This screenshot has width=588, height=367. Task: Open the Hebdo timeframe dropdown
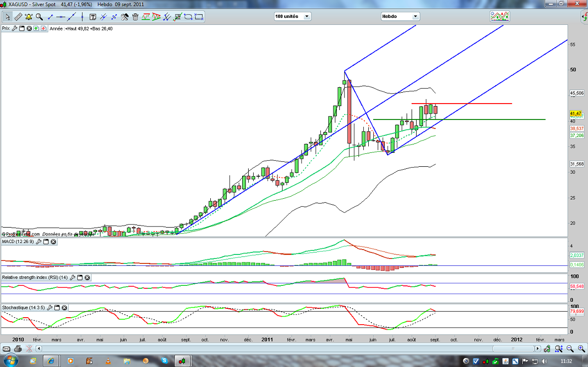click(400, 16)
